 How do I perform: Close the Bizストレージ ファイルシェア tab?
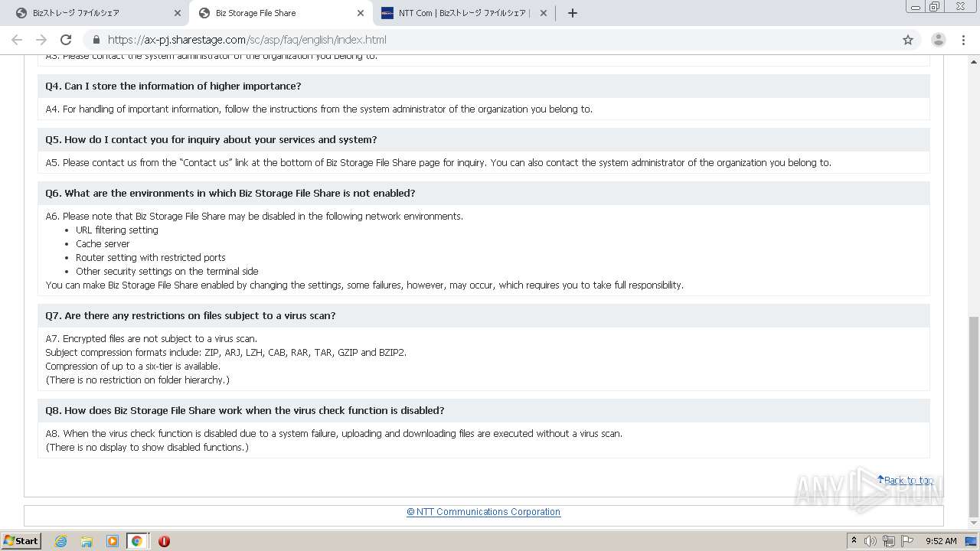(x=178, y=13)
